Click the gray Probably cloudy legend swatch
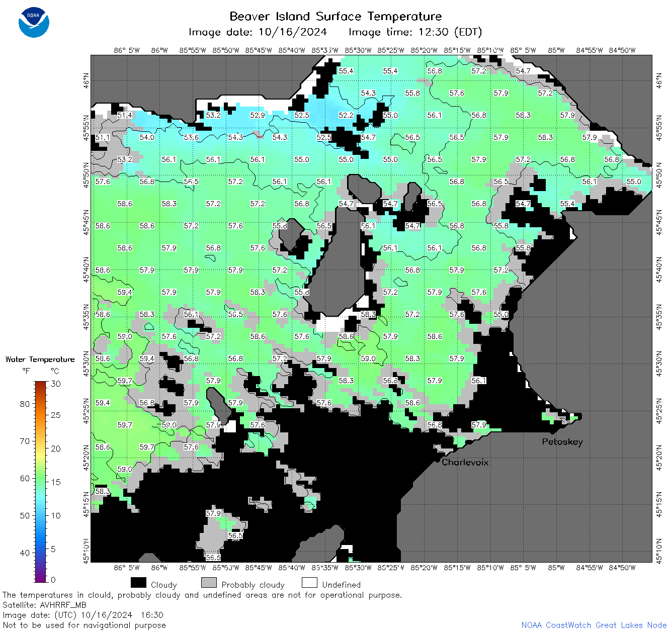Image resolution: width=672 pixels, height=633 pixels. [x=209, y=583]
